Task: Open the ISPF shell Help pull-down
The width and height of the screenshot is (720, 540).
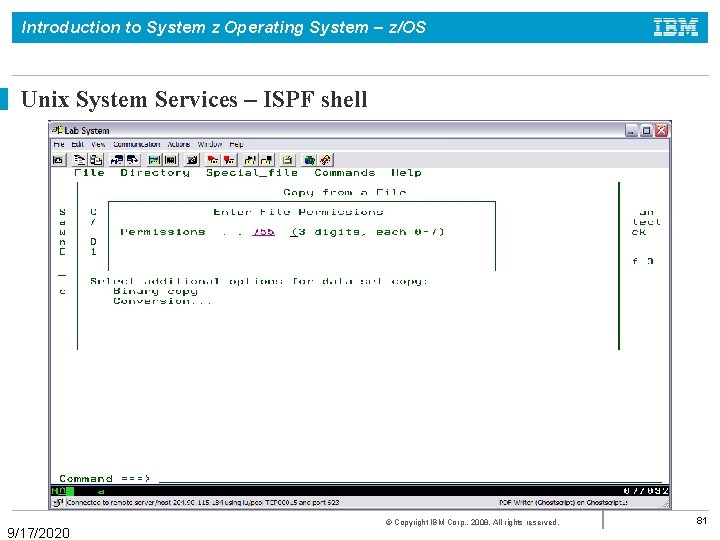Action: pyautogui.click(x=406, y=173)
